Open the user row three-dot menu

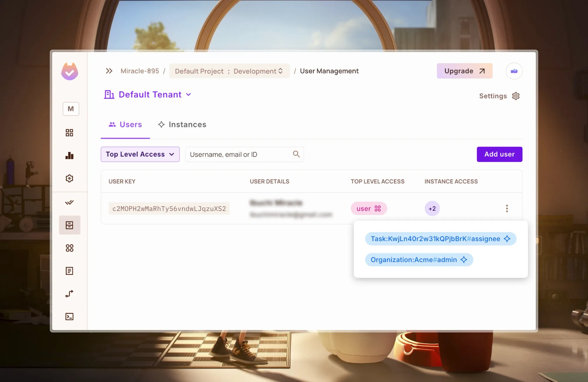tap(507, 208)
